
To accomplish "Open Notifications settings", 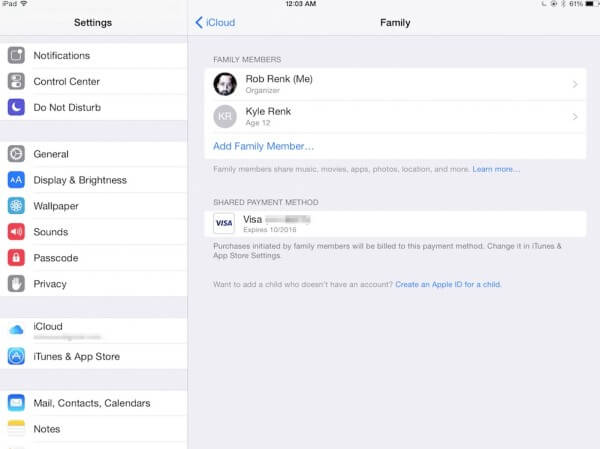I will pyautogui.click(x=94, y=56).
